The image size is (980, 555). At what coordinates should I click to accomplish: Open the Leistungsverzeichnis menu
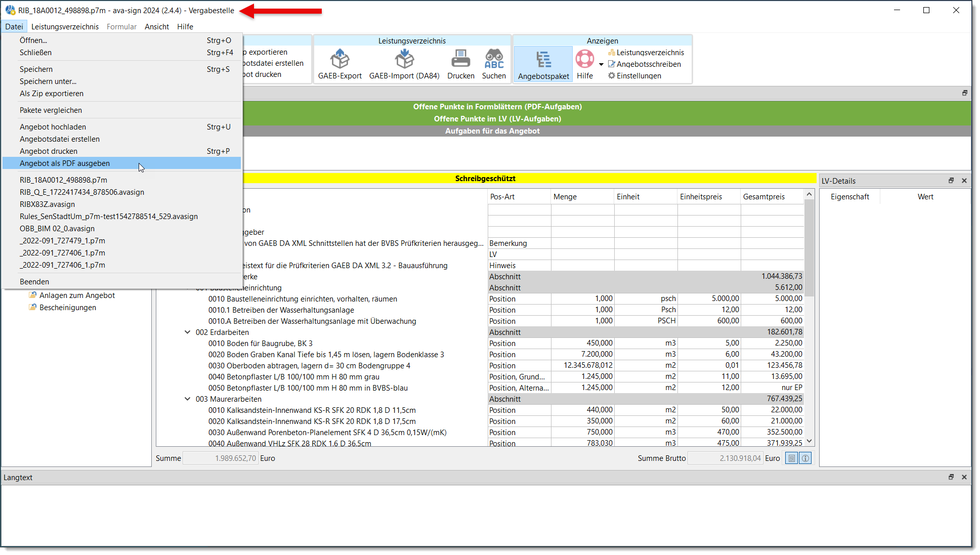click(x=65, y=26)
